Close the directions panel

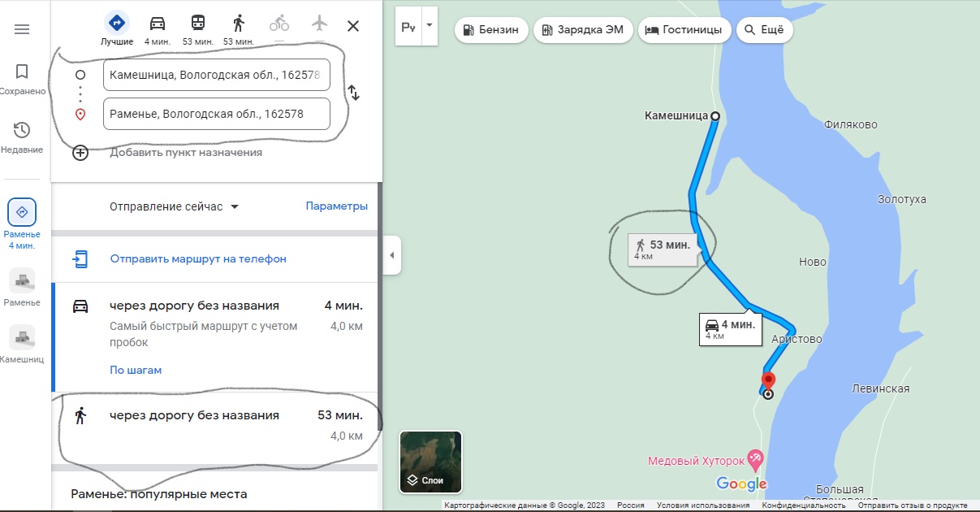[353, 26]
